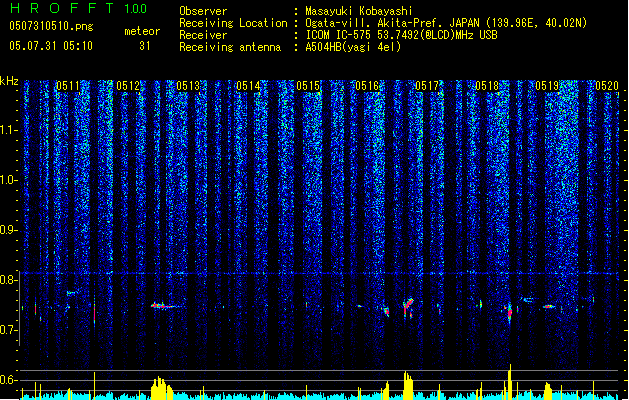
Task: Click the 0.8 kHz axis label
Action: click(x=9, y=280)
